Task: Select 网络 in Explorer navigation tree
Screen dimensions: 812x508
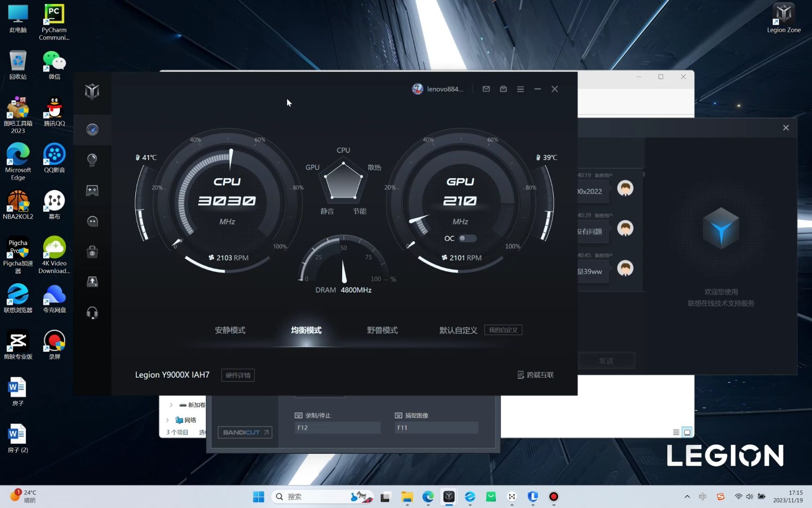Action: (x=186, y=420)
